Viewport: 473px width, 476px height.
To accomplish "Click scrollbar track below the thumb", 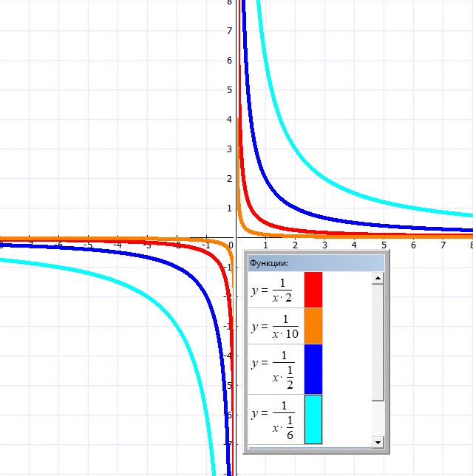I will pos(378,418).
